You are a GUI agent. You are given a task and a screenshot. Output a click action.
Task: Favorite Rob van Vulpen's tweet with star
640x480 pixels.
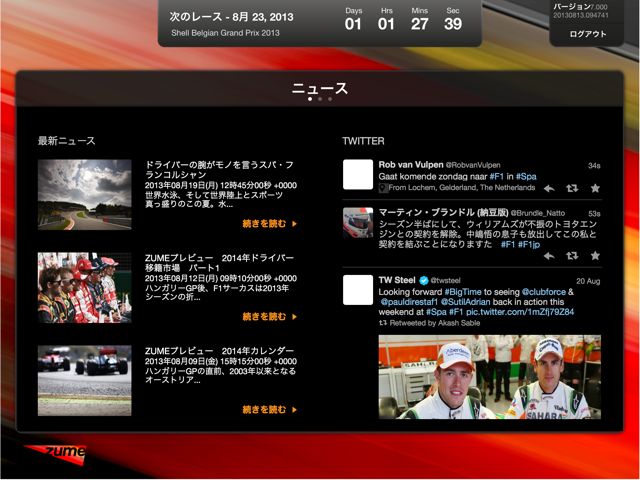[x=595, y=188]
